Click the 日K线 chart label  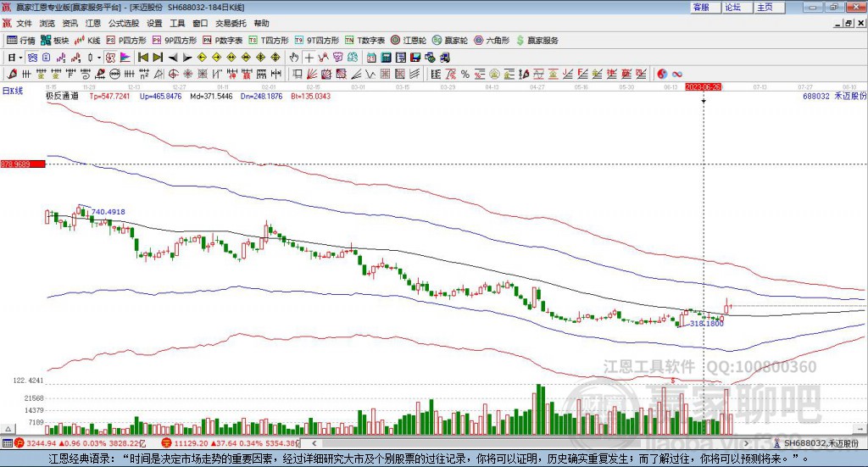click(x=13, y=91)
